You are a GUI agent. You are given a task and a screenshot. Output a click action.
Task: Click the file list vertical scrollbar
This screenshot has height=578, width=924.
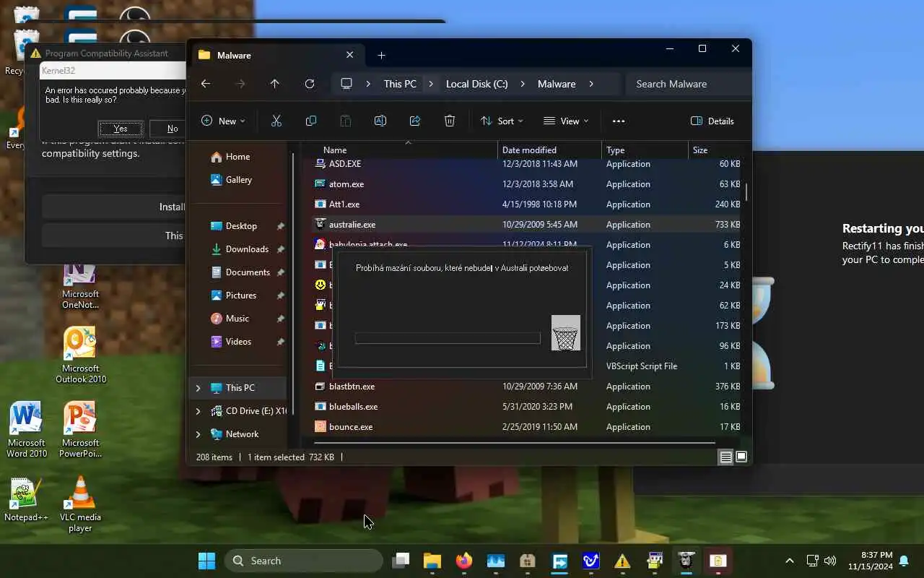746,192
